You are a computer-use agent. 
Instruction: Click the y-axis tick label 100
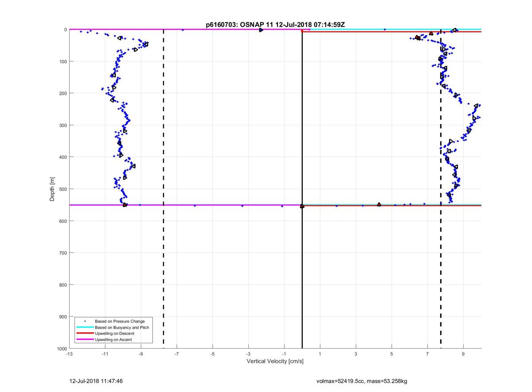pos(62,62)
